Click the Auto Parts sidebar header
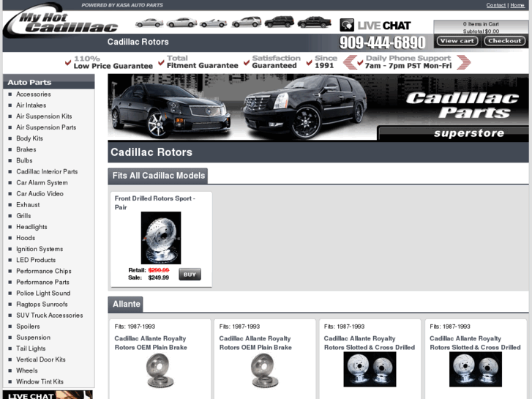This screenshot has height=399, width=532. 48,82
